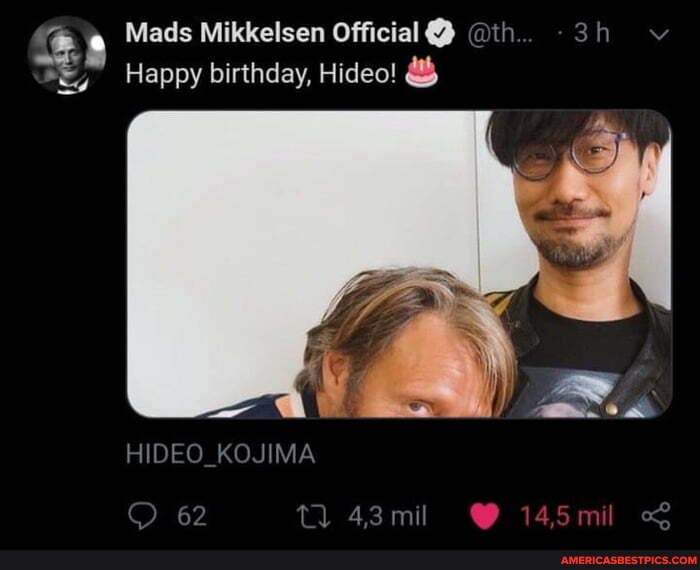
Task: Click the retweet arrows icon
Action: point(313,516)
